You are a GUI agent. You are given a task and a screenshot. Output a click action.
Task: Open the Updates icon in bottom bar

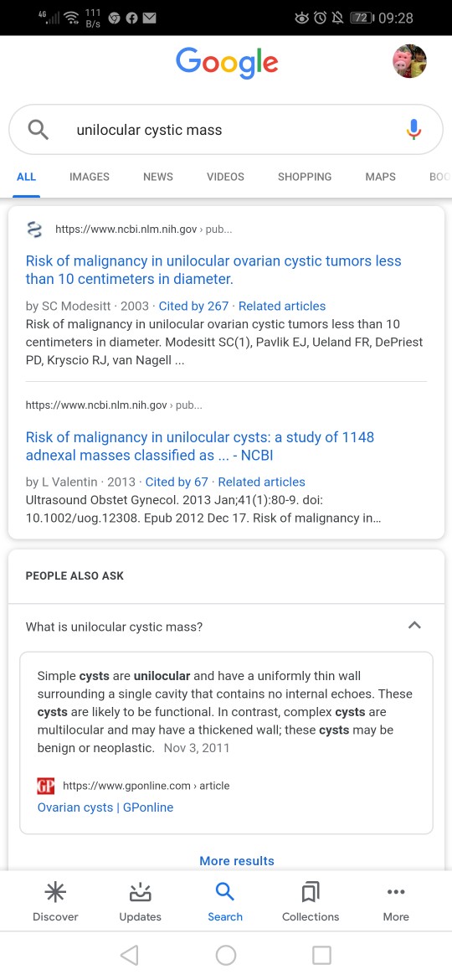[141, 893]
